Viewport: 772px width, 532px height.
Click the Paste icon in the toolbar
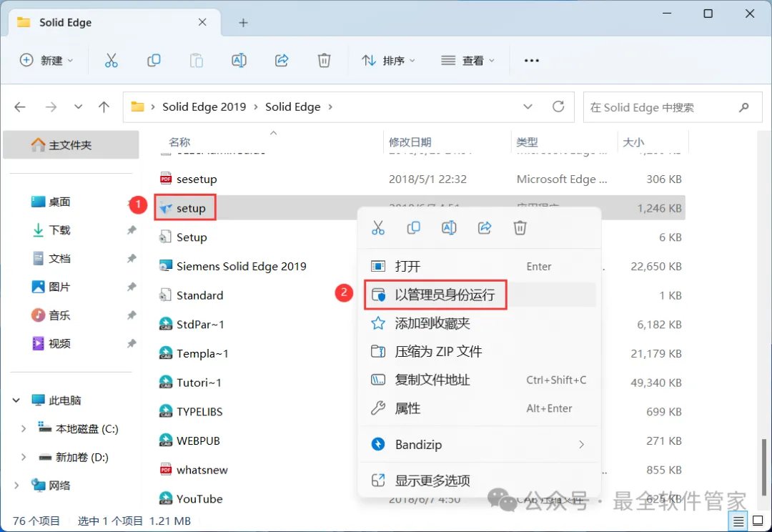tap(197, 61)
